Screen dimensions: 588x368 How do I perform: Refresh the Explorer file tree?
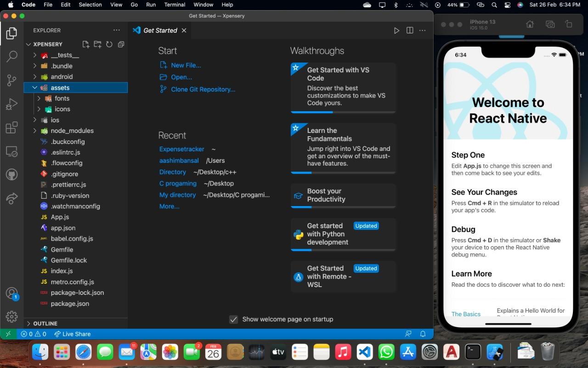pos(109,44)
